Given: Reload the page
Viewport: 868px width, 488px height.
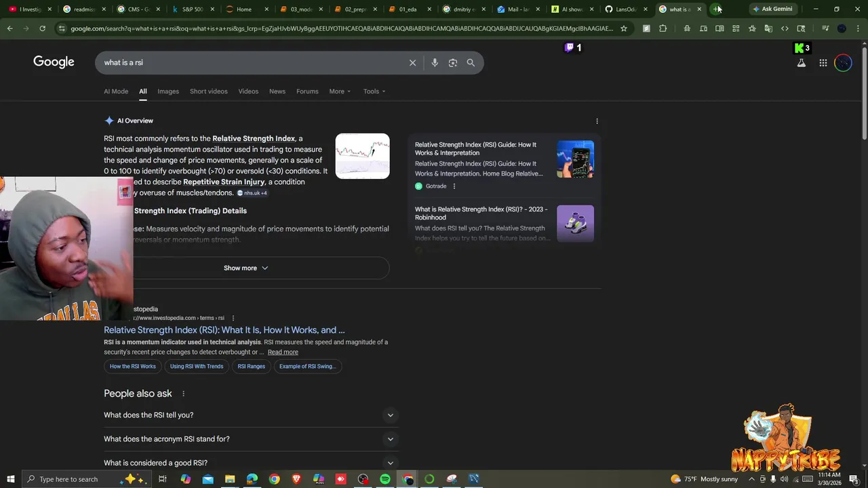Looking at the screenshot, I should [42, 28].
